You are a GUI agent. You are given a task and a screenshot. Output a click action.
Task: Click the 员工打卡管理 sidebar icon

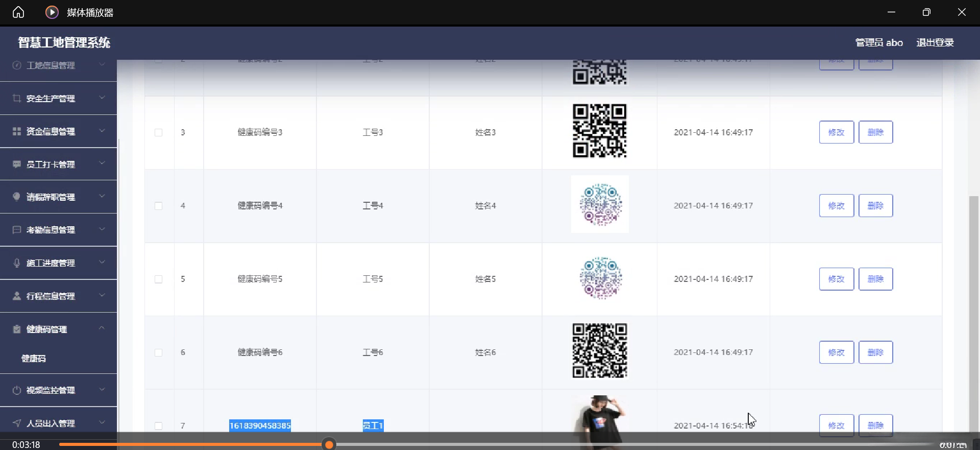[x=17, y=164]
